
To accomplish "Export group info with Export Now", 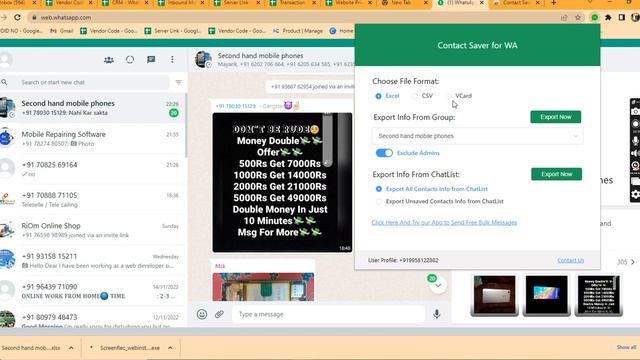I will [x=556, y=117].
